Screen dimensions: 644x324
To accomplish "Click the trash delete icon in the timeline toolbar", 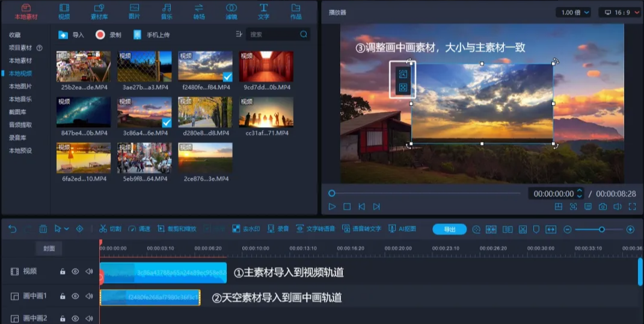I will tap(43, 229).
